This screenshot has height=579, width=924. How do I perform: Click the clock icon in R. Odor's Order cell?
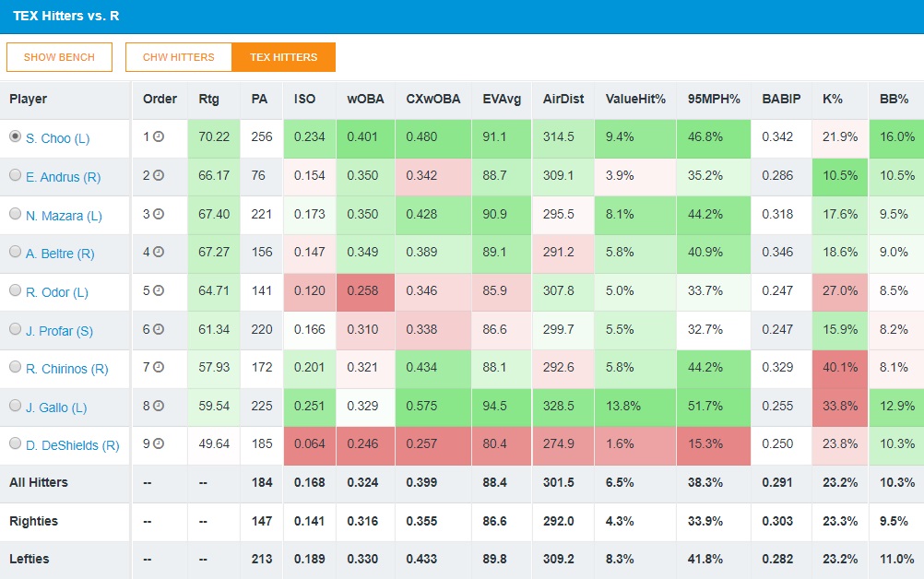[159, 291]
